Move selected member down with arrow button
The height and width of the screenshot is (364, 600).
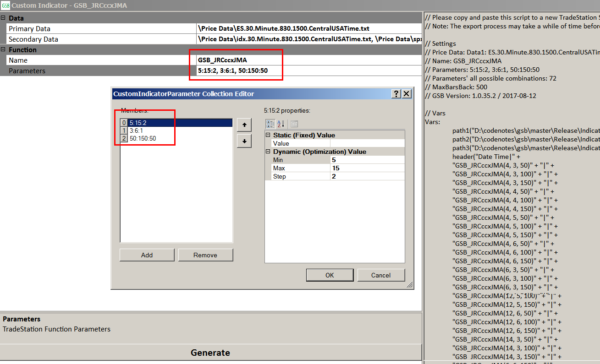(x=244, y=141)
